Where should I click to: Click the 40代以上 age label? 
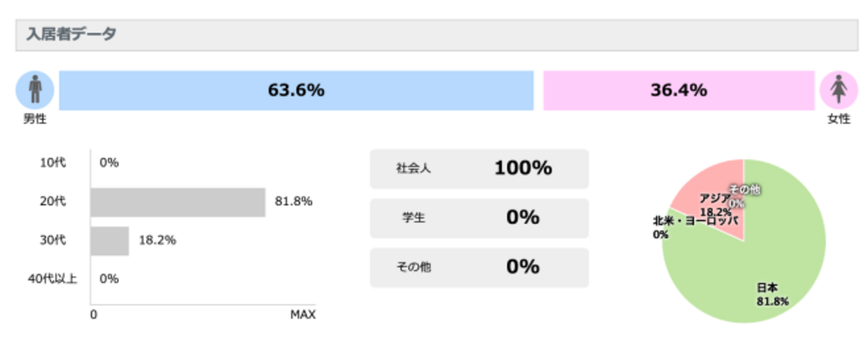[x=53, y=278]
